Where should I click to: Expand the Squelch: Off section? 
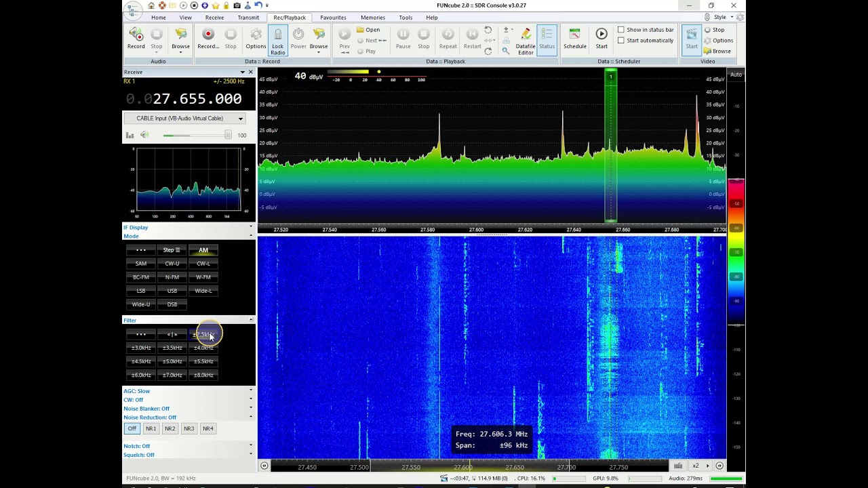click(x=188, y=455)
